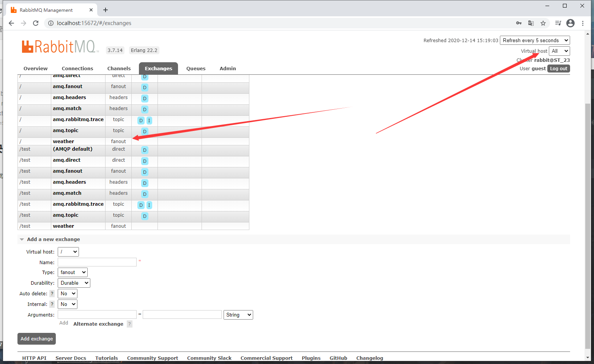Switch to the Queues tab

(196, 68)
